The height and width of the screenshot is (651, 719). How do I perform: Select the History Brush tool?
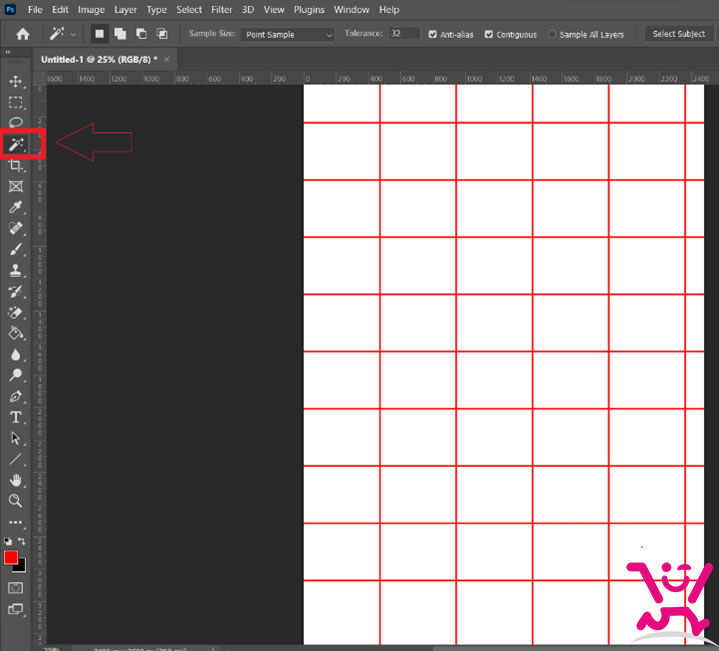(16, 292)
